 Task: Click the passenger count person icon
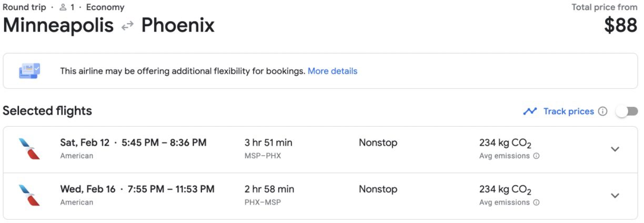pyautogui.click(x=63, y=7)
